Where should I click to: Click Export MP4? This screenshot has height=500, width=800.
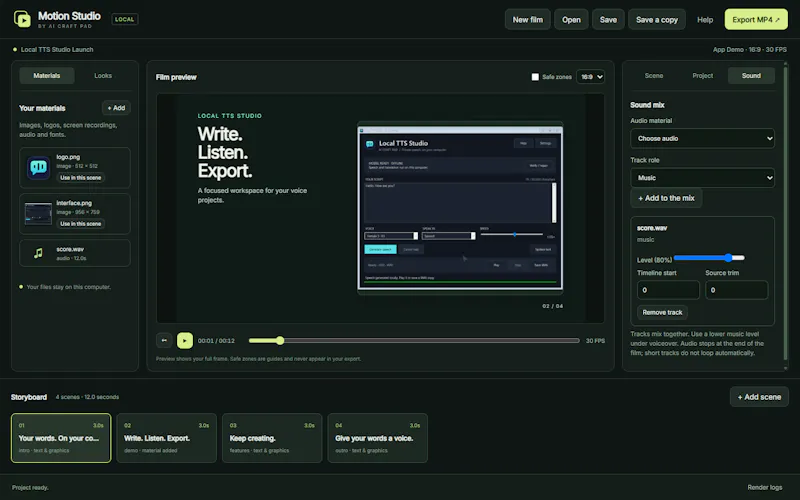756,19
